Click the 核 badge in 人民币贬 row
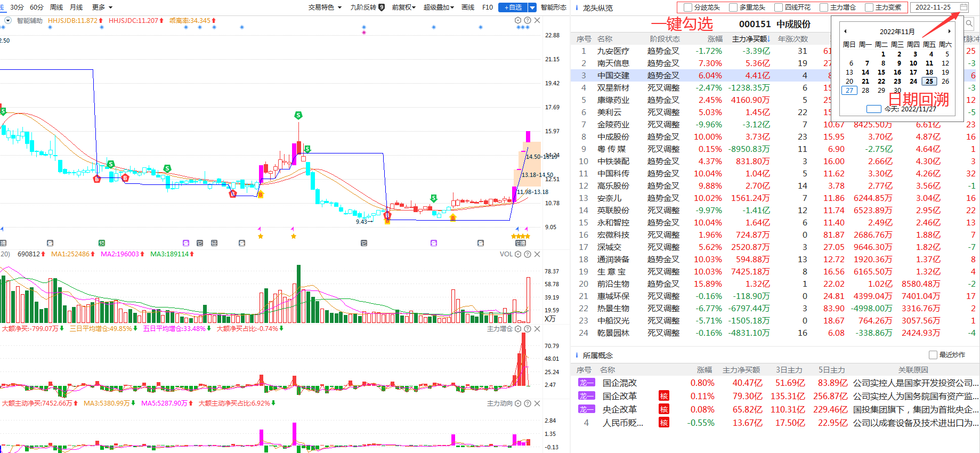 (664, 423)
